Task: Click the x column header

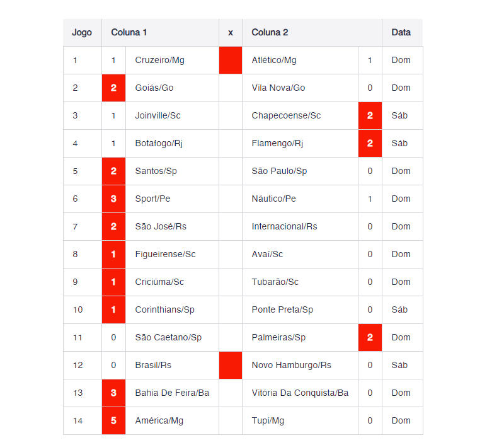Action: pyautogui.click(x=231, y=33)
